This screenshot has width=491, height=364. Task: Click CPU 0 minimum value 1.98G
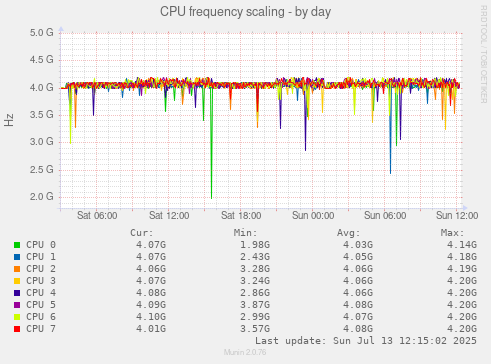pyautogui.click(x=255, y=245)
